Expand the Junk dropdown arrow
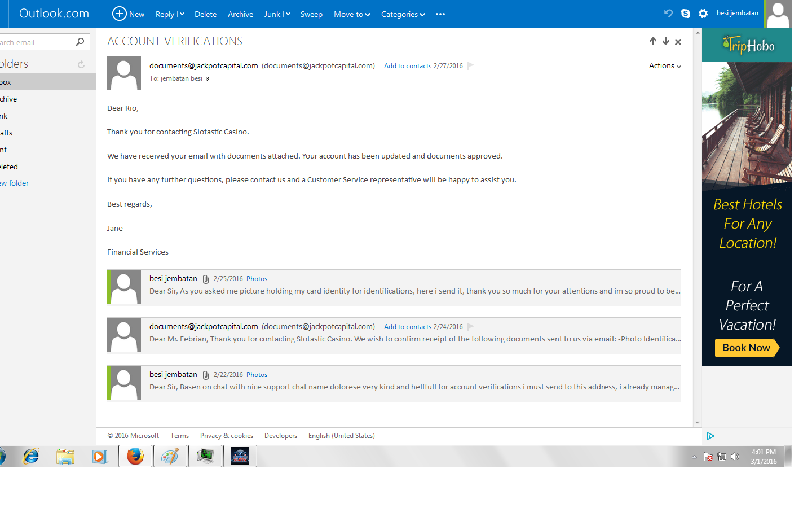The height and width of the screenshot is (508, 812). 288,14
